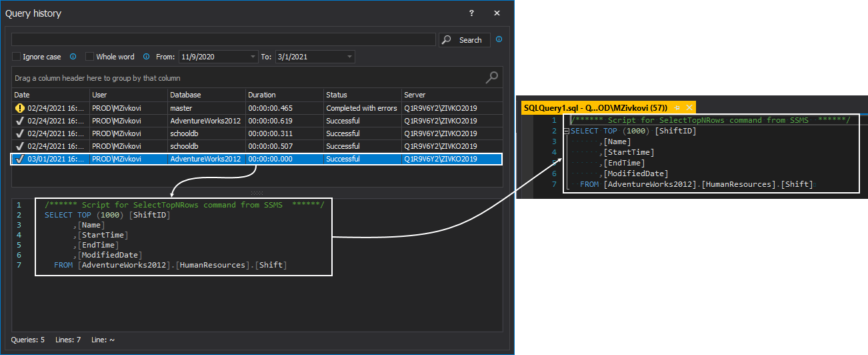Click the search text input field
Image resolution: width=868 pixels, height=355 pixels.
223,40
